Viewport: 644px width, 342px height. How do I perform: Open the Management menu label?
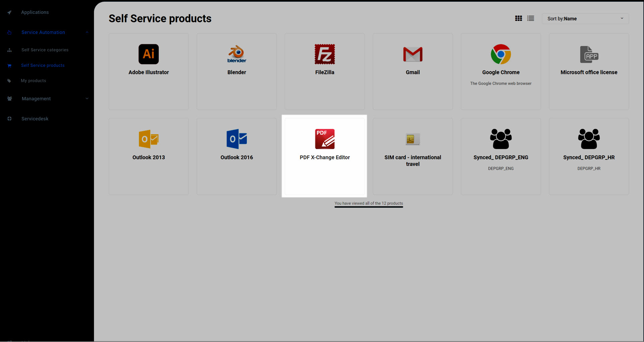point(36,99)
